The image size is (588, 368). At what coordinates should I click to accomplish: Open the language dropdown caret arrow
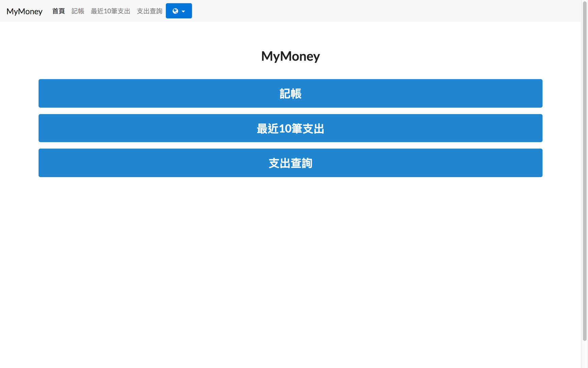click(183, 11)
